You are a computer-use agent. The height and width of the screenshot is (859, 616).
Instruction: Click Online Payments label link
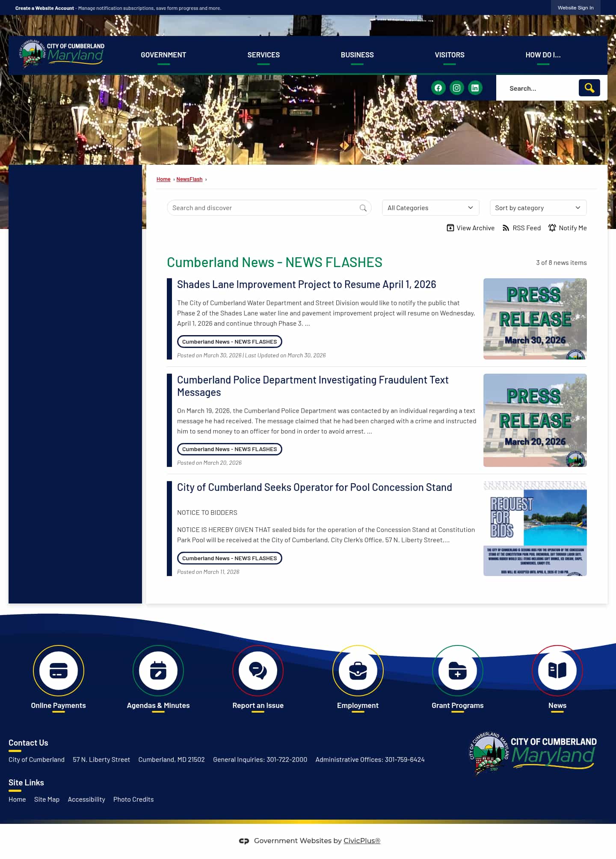coord(59,705)
